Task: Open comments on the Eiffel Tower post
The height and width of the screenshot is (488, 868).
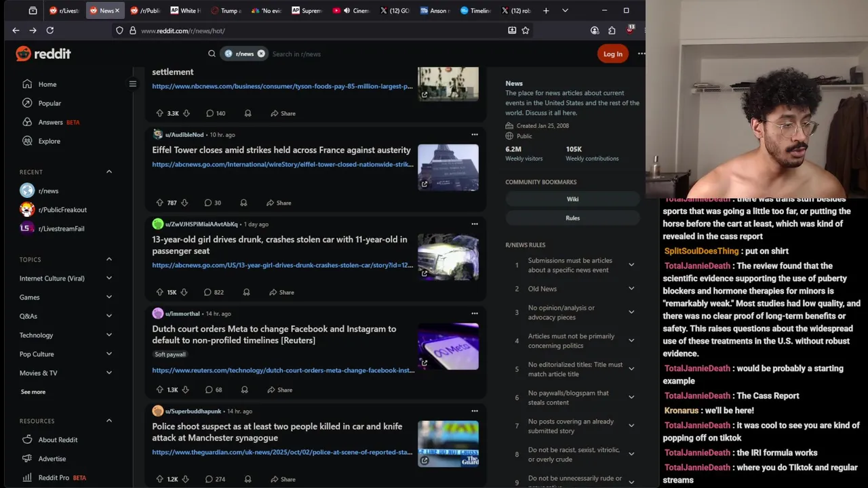Action: click(212, 203)
